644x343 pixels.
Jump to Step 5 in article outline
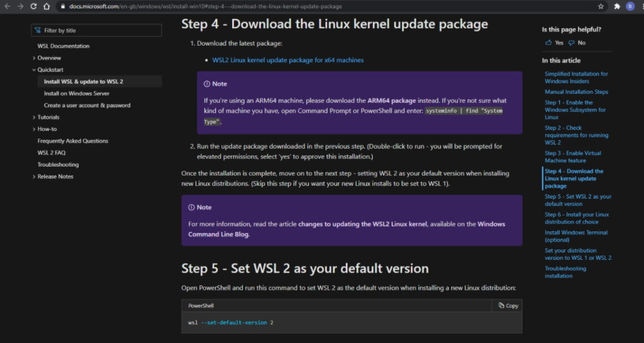(578, 200)
